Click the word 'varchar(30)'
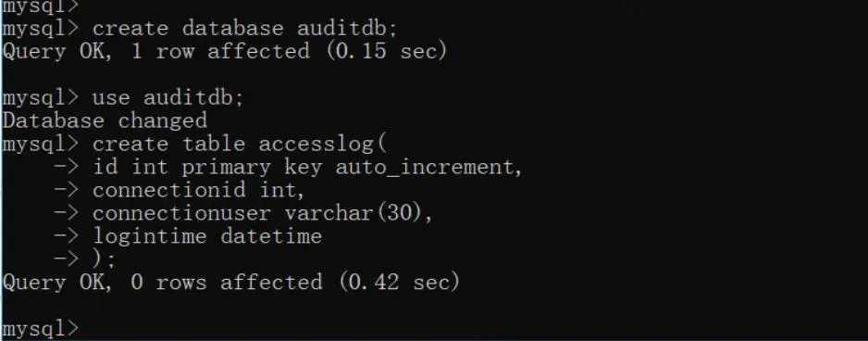Viewport: 868px width, 341px height. [359, 213]
